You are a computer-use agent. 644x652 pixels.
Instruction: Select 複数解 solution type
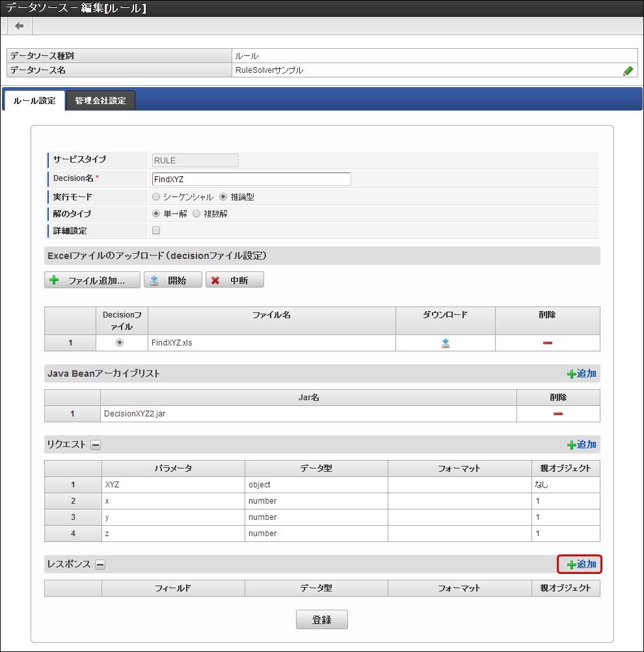(196, 213)
